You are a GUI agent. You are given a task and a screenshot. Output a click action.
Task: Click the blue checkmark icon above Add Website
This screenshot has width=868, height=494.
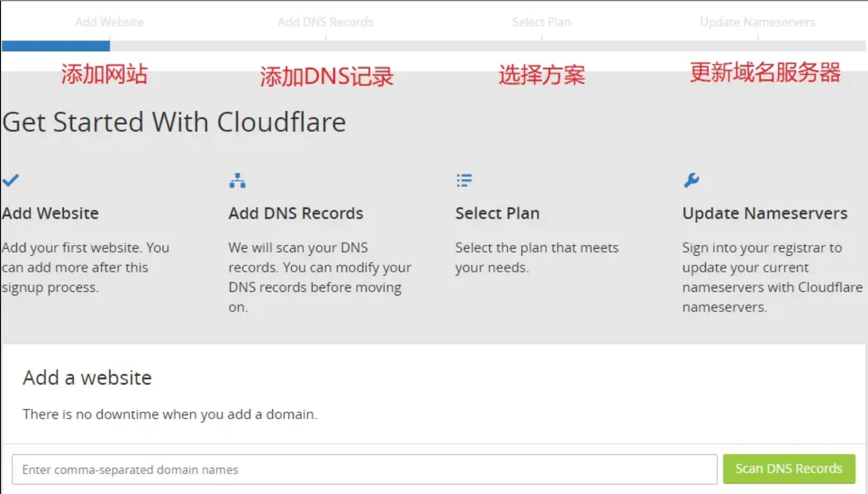click(x=10, y=180)
